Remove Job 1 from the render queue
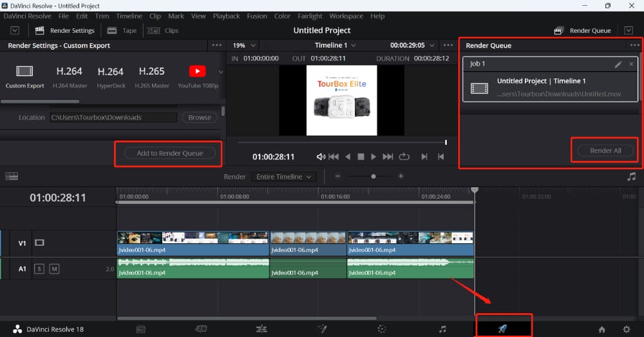 [631, 64]
